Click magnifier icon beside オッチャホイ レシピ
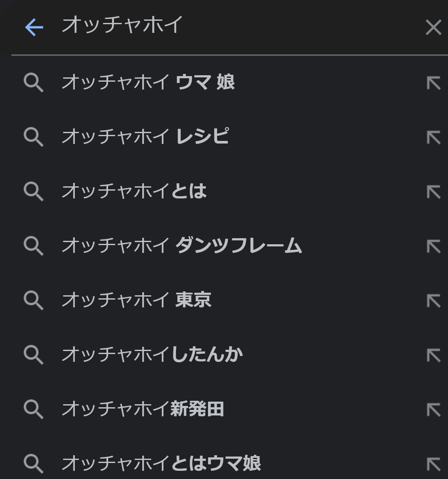 pos(34,137)
